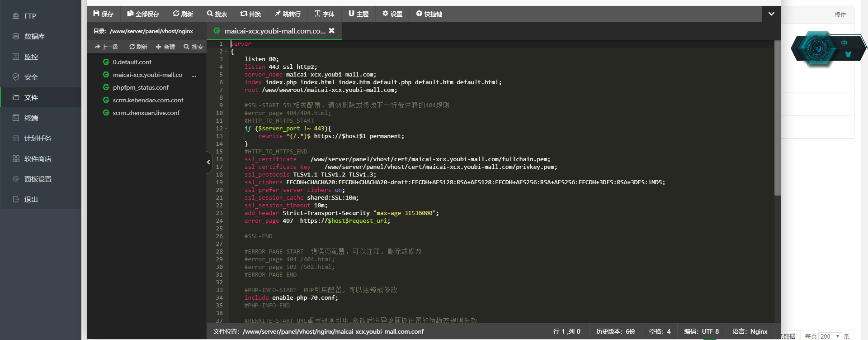Refresh the editor with 刷新 toolbar button
Screen dimensions: 868x340
pyautogui.click(x=183, y=14)
